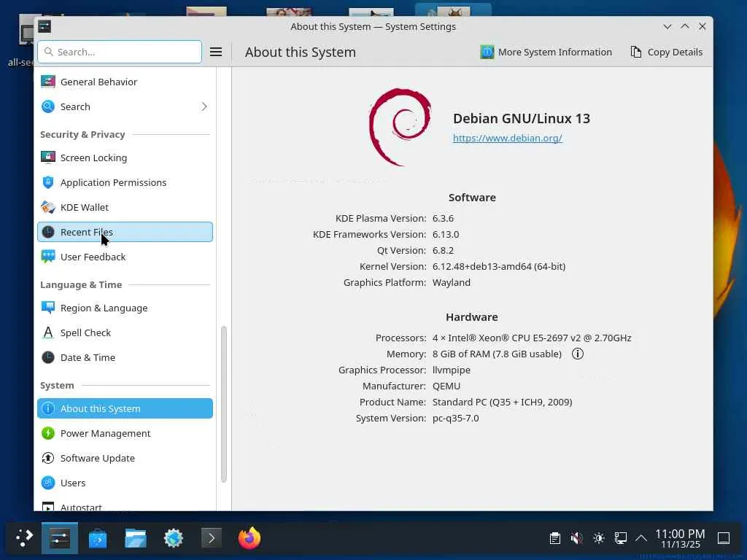The image size is (747, 560).
Task: Open User Feedback settings
Action: click(x=125, y=257)
